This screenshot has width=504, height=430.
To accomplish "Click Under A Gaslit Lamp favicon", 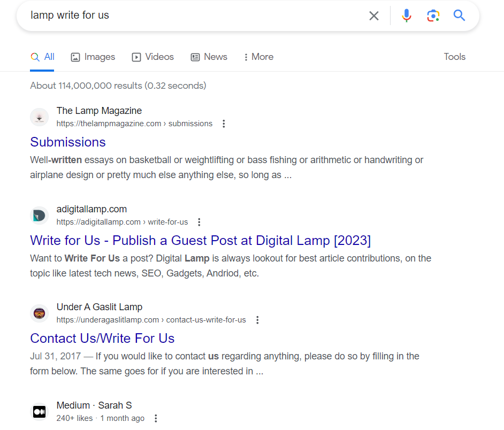I will click(39, 313).
